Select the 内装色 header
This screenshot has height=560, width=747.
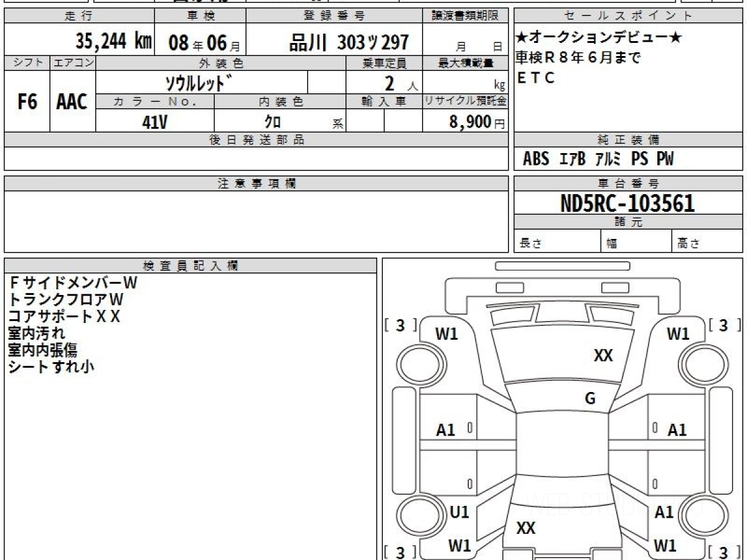tap(280, 101)
